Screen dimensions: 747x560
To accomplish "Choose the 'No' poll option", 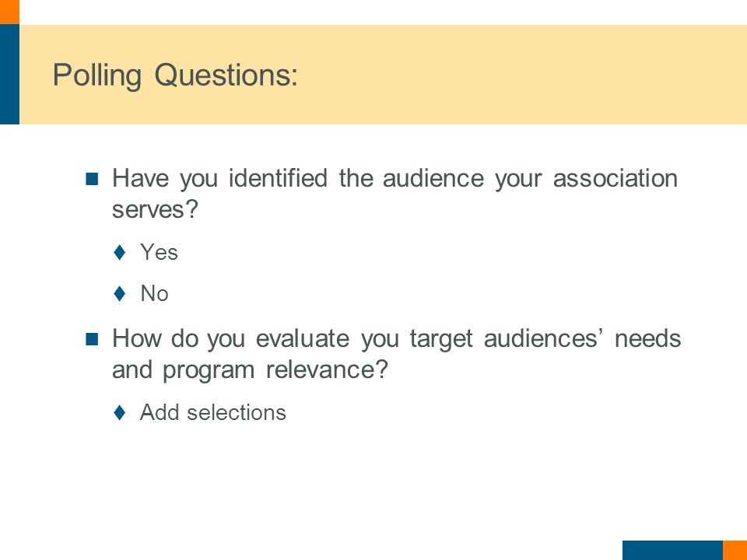I will [154, 293].
